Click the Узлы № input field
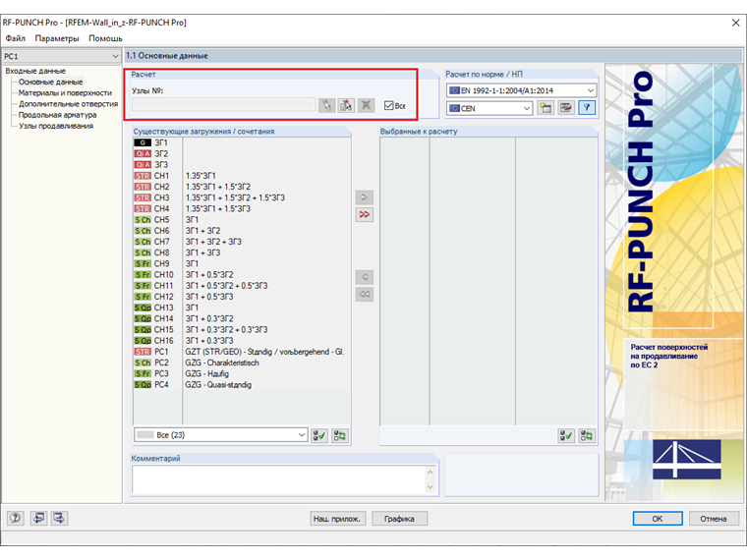Image resolution: width=747 pixels, height=560 pixels. 223,105
